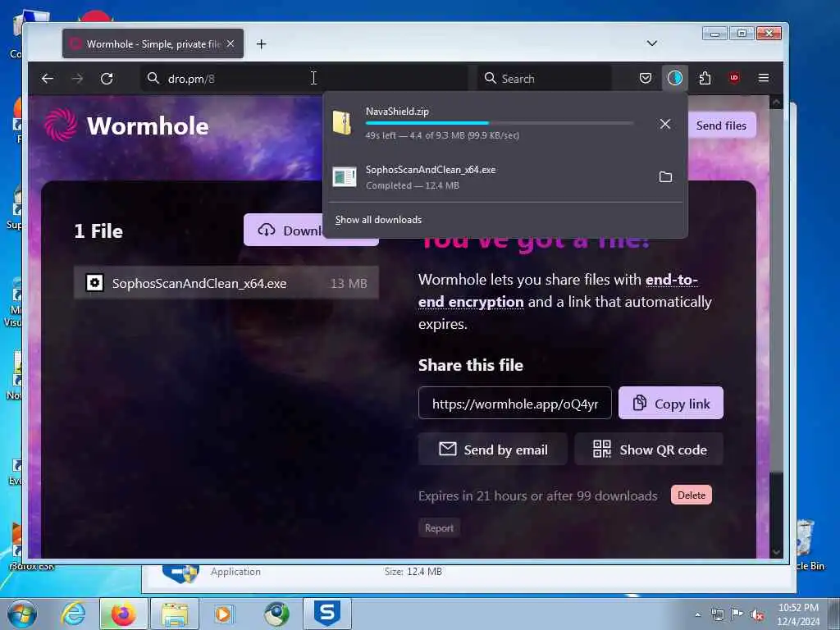Click the browser Search box
The image size is (840, 630).
tap(544, 79)
